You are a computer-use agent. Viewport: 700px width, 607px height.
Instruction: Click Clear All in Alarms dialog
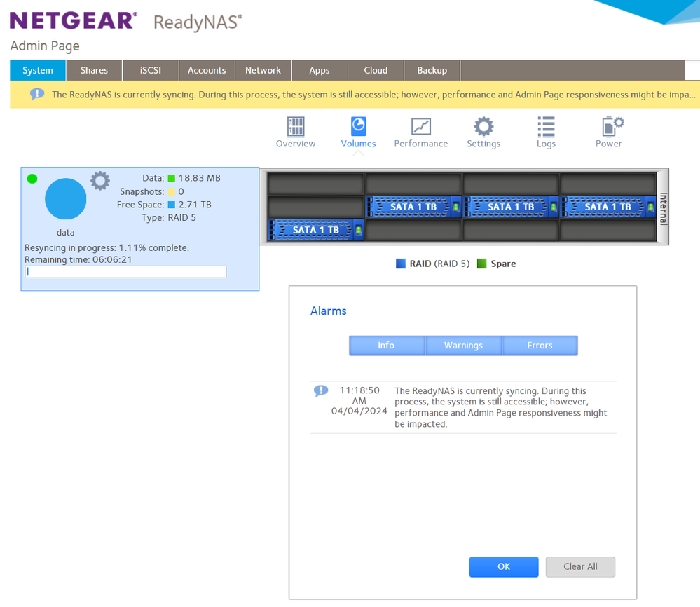[580, 566]
